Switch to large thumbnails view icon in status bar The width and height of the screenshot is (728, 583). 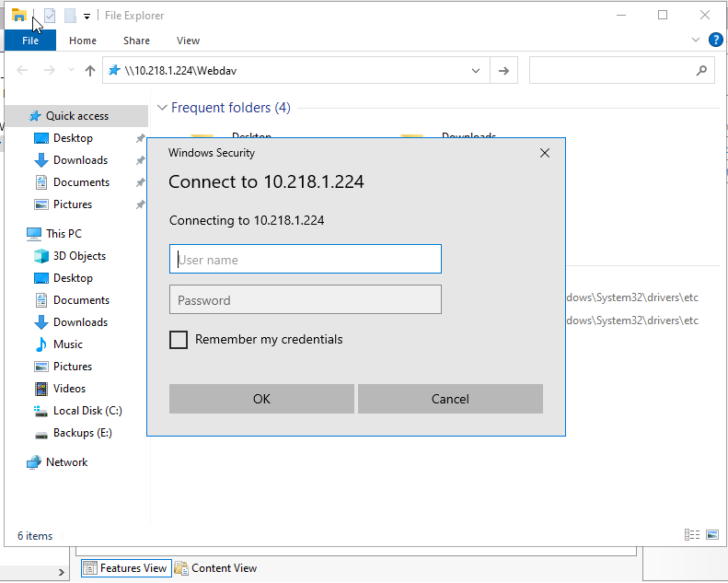click(x=712, y=535)
